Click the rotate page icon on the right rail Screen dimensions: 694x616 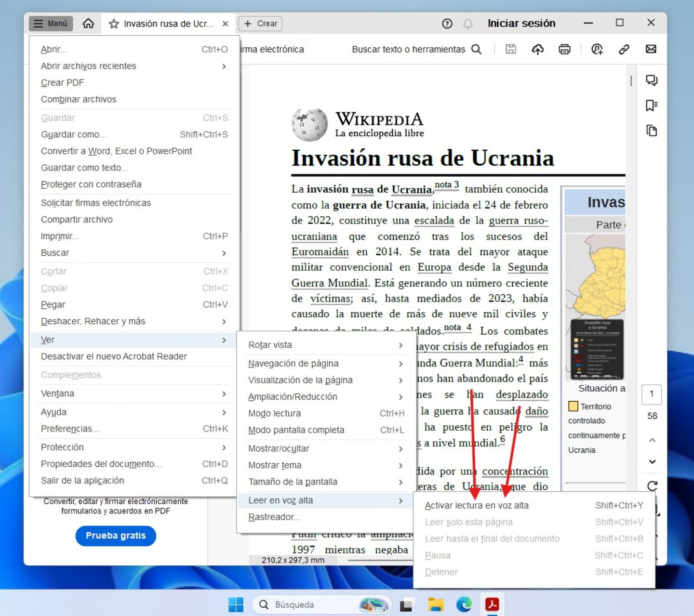point(652,486)
